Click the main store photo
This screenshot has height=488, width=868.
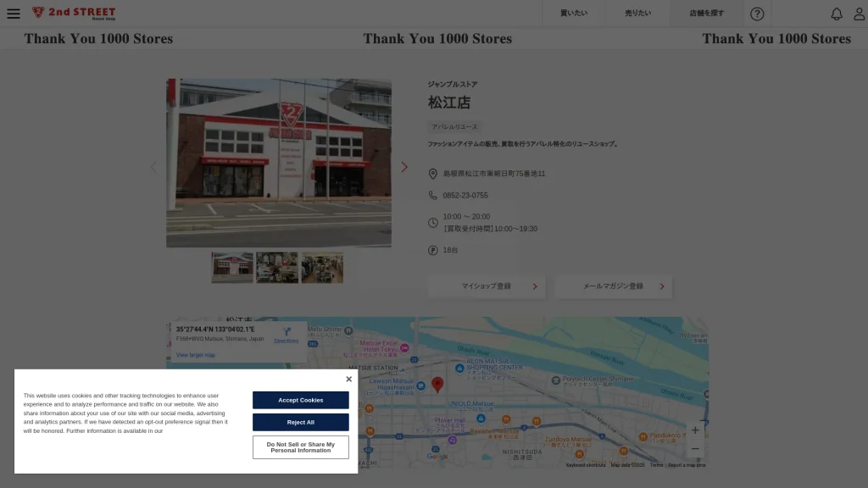coord(278,163)
